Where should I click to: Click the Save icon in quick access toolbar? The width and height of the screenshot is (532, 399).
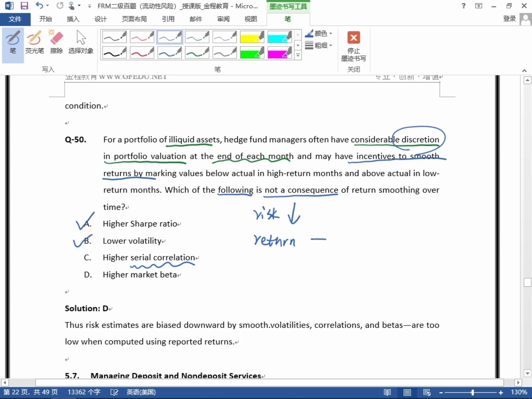(x=24, y=6)
